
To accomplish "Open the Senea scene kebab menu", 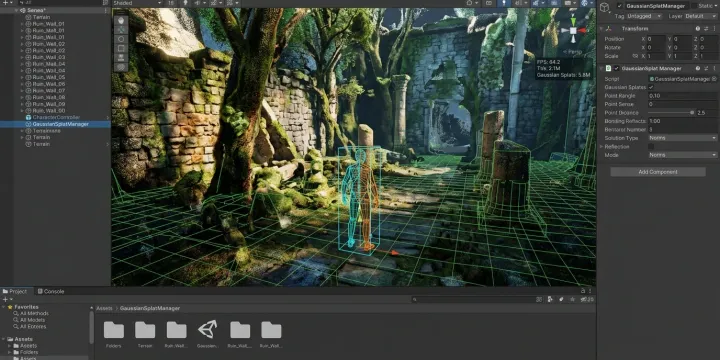I will click(106, 11).
